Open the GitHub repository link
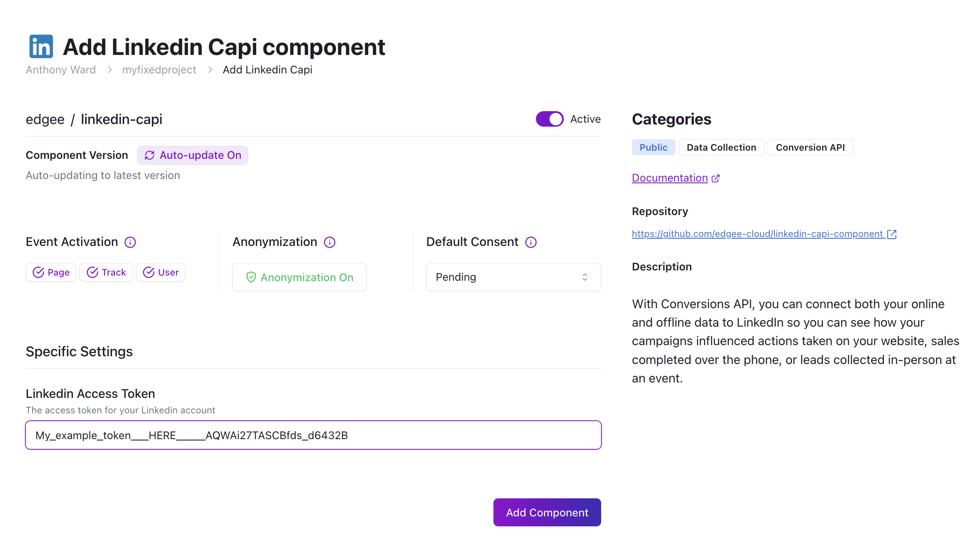Viewport: 980px width, 546px height. pyautogui.click(x=757, y=234)
